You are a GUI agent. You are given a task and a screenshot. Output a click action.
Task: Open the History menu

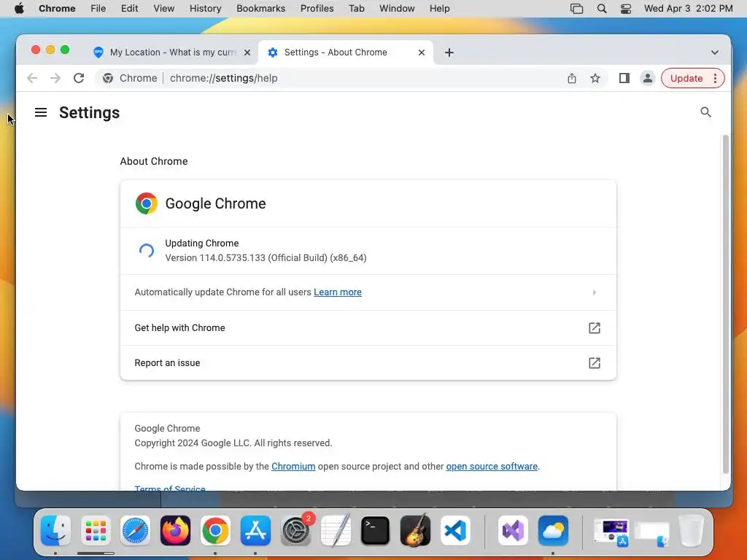[x=205, y=9]
